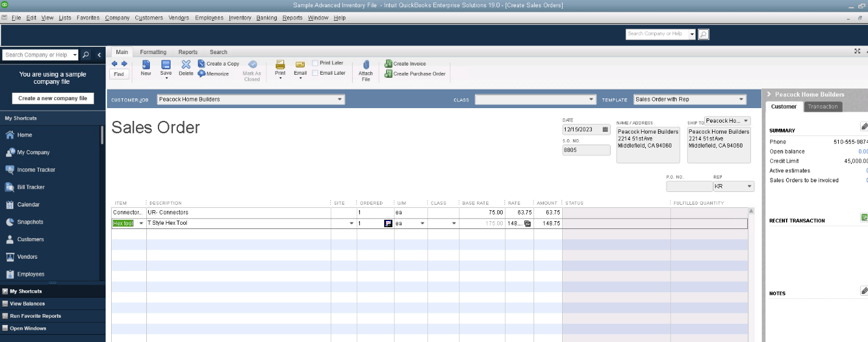This screenshot has height=342, width=868.
Task: Switch to the Formatting tab
Action: click(153, 52)
